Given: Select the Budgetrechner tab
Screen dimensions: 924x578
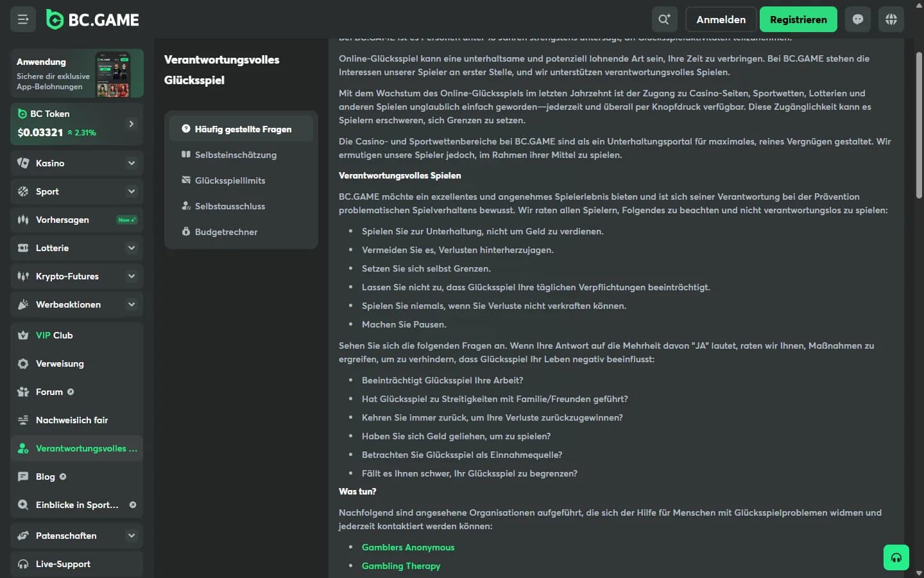Looking at the screenshot, I should click(241, 232).
